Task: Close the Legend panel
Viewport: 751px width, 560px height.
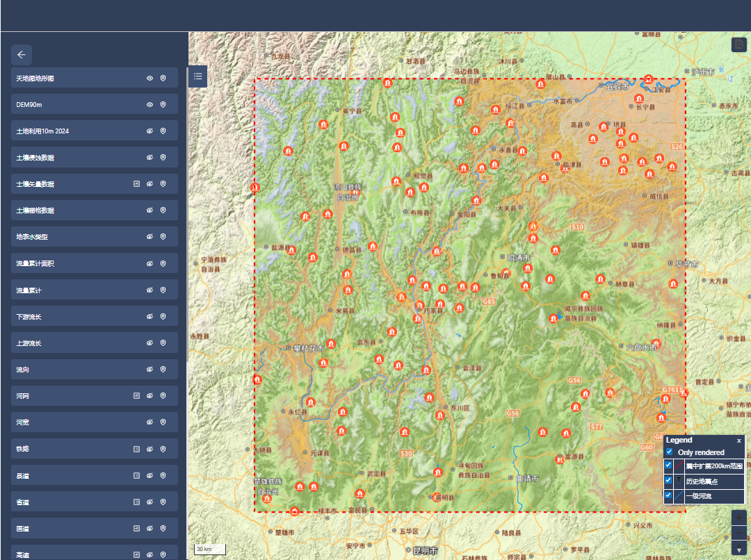Action: tap(739, 440)
